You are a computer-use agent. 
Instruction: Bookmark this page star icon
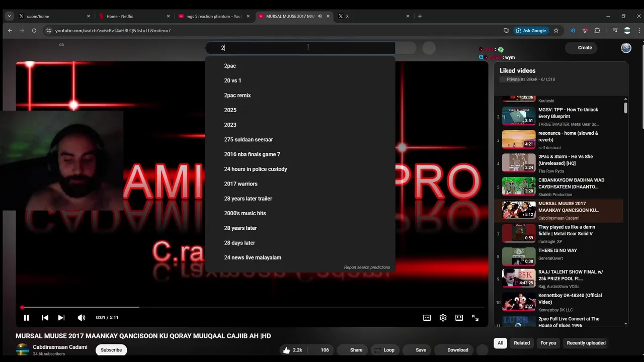click(556, 31)
